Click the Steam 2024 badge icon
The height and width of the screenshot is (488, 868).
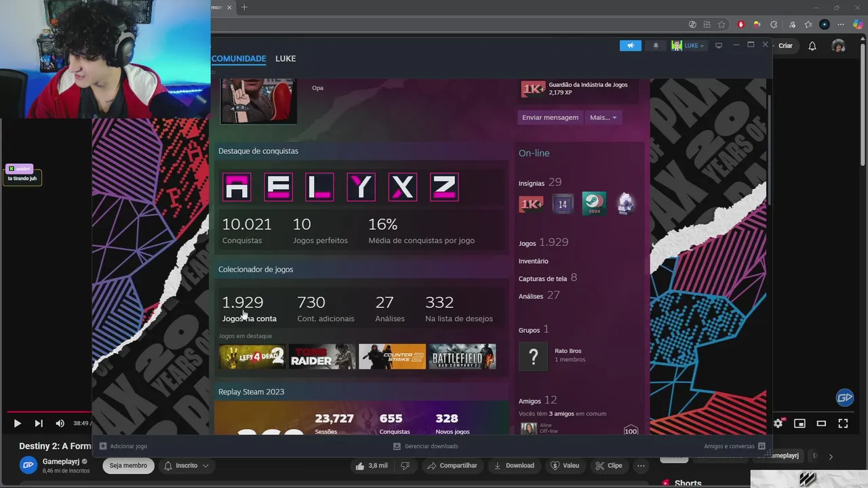[x=594, y=204]
